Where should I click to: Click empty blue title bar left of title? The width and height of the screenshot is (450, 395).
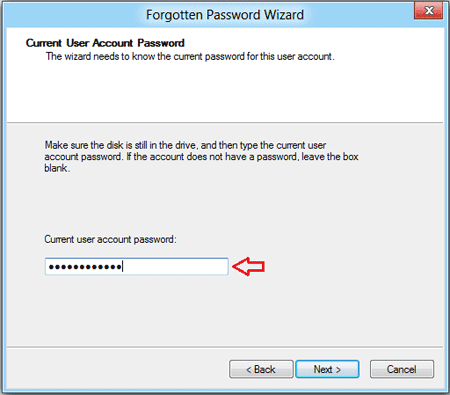[73, 15]
